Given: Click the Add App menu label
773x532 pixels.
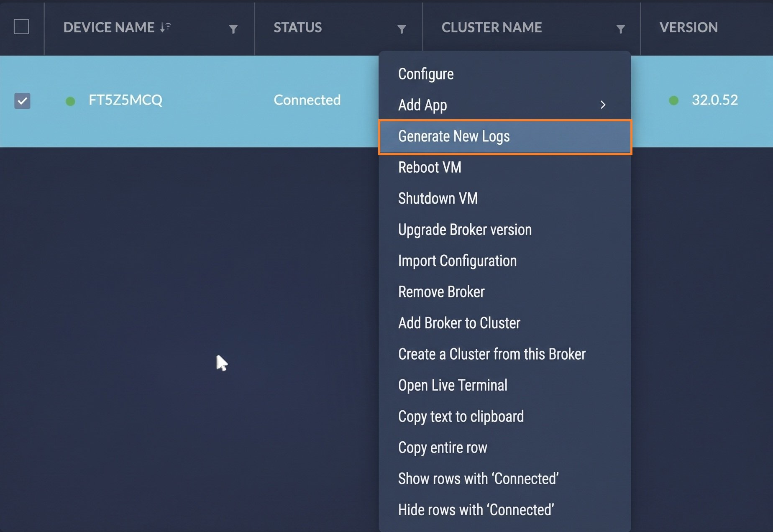Looking at the screenshot, I should tap(422, 105).
